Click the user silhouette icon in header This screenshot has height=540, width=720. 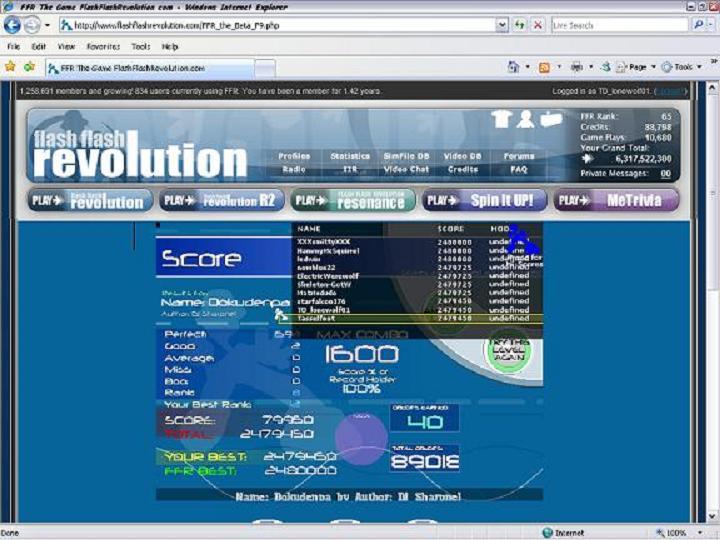[525, 119]
